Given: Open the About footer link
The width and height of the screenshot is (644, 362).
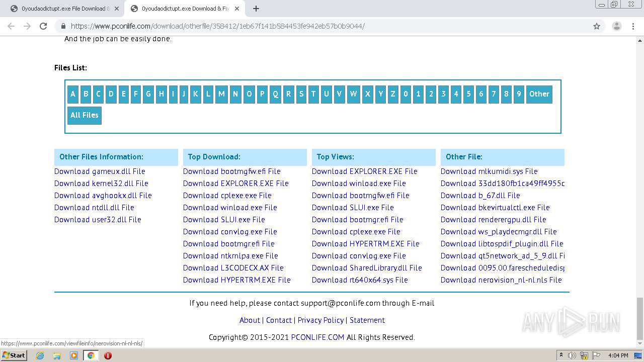Looking at the screenshot, I should tap(250, 320).
